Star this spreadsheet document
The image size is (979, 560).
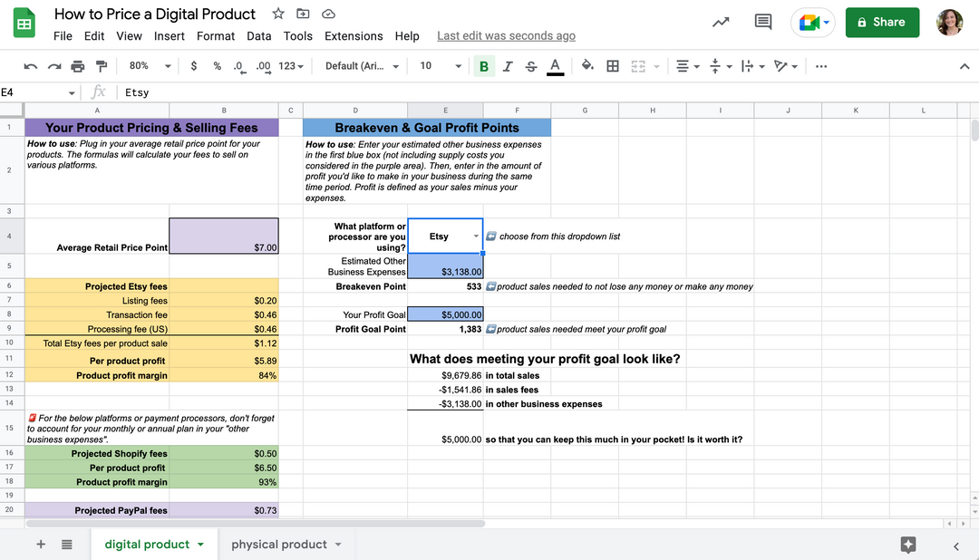(278, 14)
